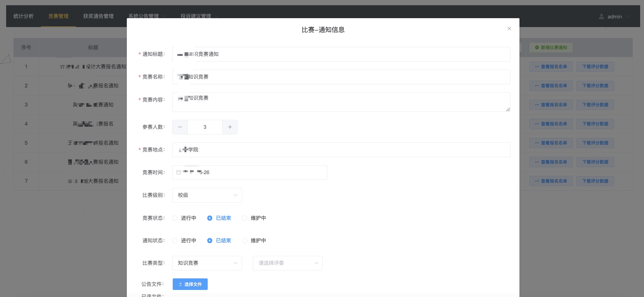Select 进行中 for 通知状态
The width and height of the screenshot is (644, 297).
184,240
